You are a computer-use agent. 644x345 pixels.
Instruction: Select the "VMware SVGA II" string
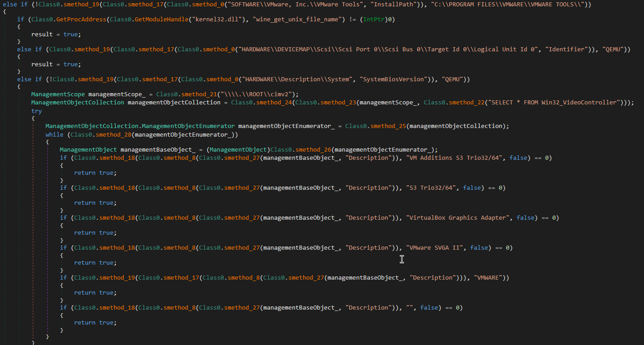[x=434, y=248]
